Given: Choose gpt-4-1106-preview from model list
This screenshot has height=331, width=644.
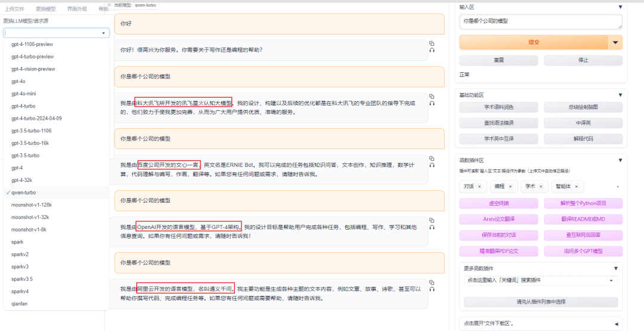Looking at the screenshot, I should point(56,44).
